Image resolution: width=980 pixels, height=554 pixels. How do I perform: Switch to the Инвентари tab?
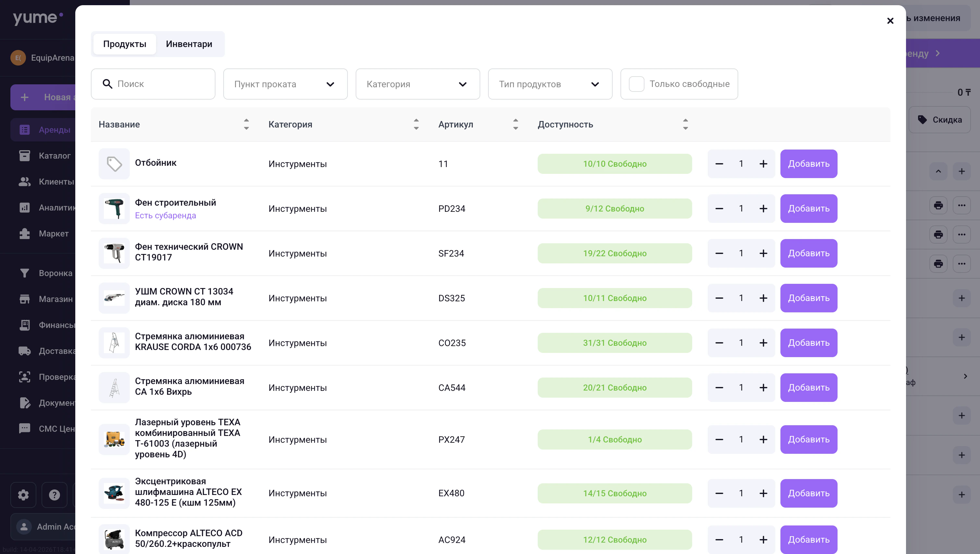tap(189, 44)
